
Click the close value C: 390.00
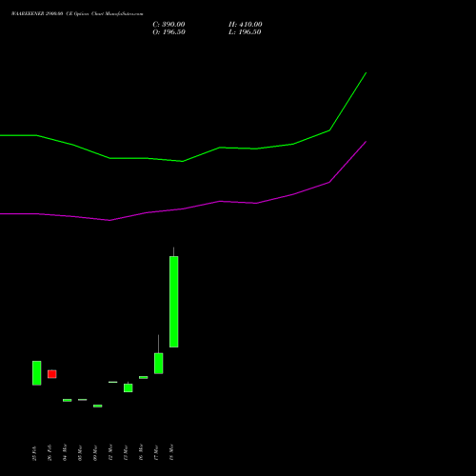tap(169, 25)
